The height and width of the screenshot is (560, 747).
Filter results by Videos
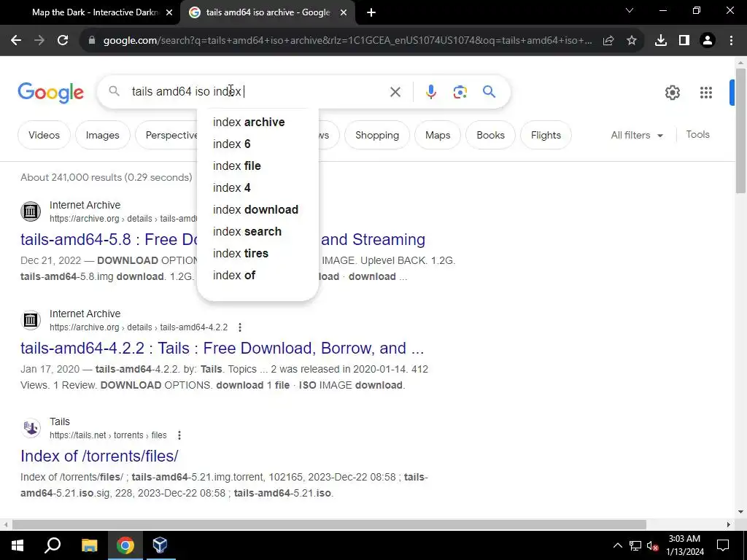coord(44,135)
